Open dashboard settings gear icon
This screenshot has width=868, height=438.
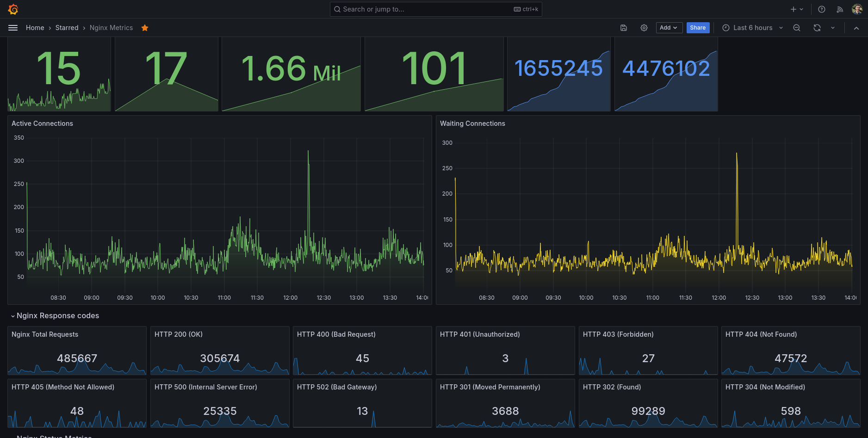point(644,28)
